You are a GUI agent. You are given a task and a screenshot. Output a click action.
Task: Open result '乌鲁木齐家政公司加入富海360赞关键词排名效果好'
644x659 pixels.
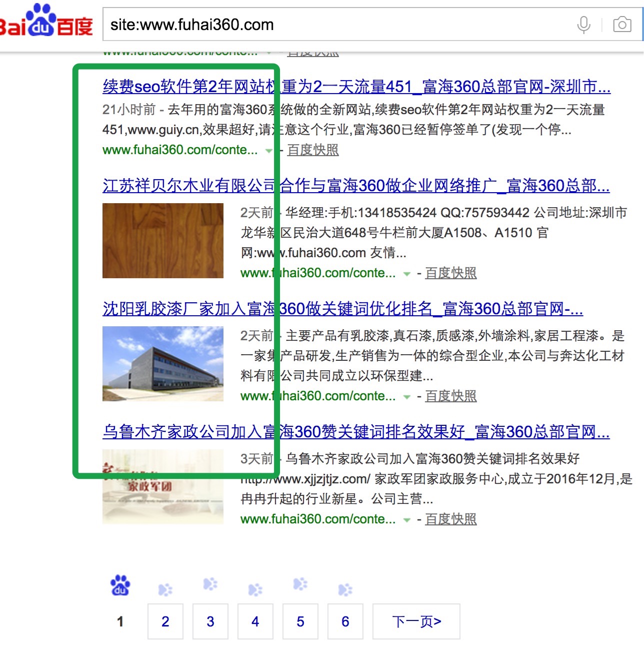click(x=356, y=432)
